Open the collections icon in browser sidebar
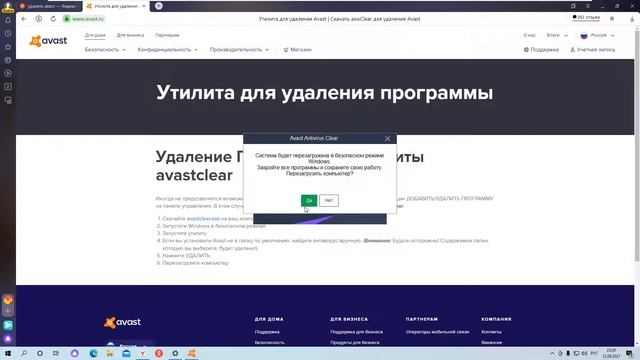The image size is (640, 360). [8, 60]
